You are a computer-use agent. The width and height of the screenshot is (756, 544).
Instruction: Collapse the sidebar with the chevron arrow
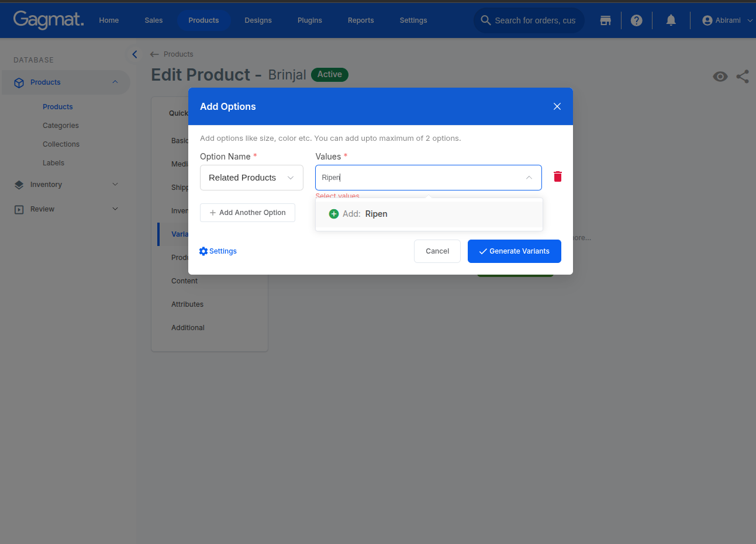pos(134,54)
